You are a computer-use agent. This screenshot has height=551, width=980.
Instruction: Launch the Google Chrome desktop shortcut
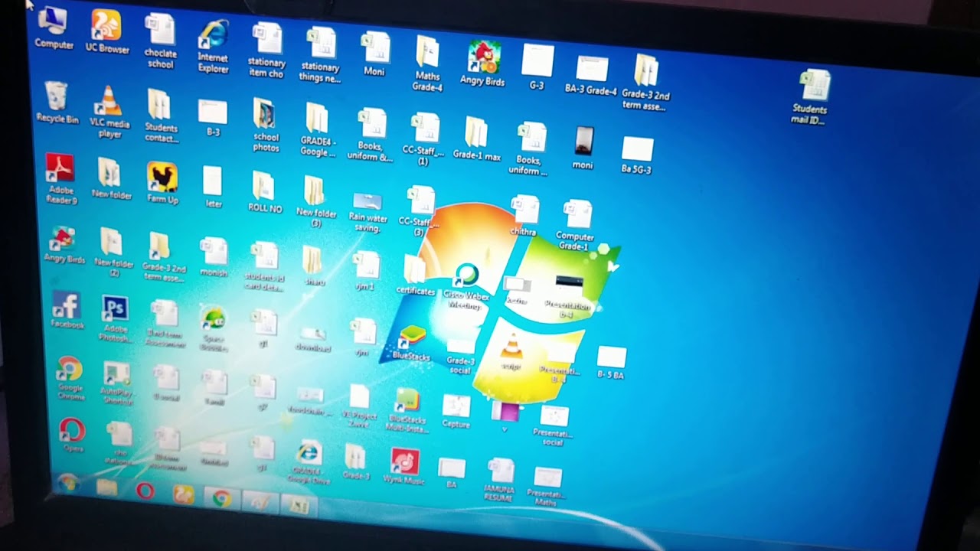pyautogui.click(x=70, y=380)
